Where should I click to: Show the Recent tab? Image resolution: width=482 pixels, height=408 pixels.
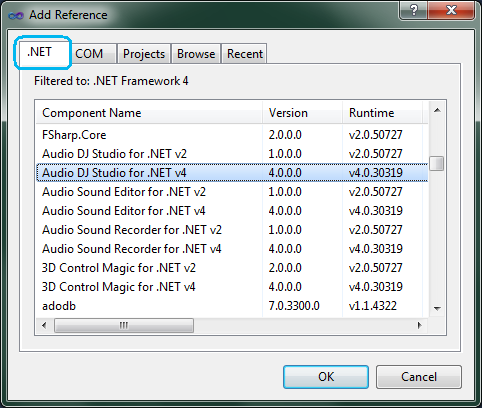(244, 54)
